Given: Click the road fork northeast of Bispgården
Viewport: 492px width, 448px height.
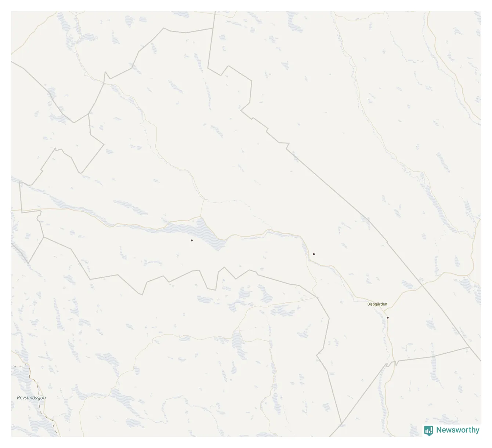Looking at the screenshot, I should coord(398,296).
